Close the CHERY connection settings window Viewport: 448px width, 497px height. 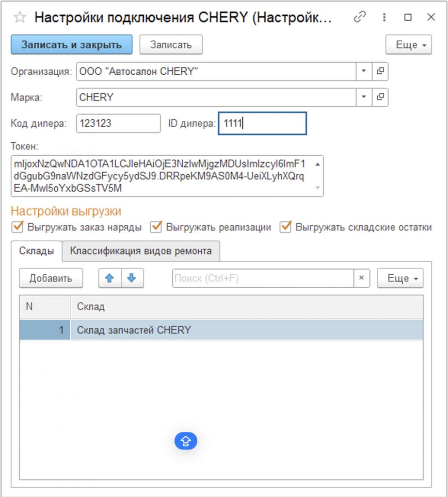(431, 17)
